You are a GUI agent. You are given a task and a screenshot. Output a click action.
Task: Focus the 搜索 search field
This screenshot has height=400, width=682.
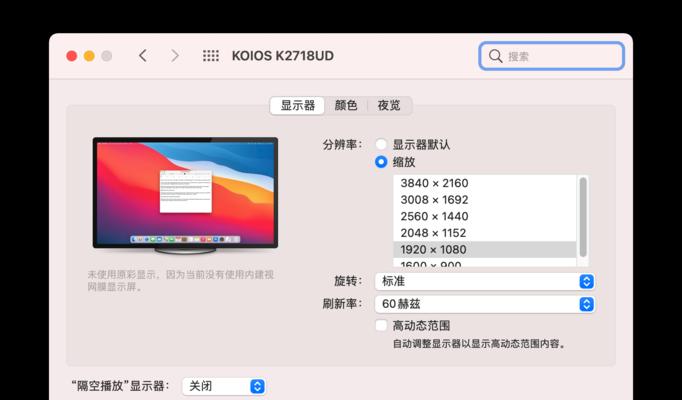[x=552, y=56]
